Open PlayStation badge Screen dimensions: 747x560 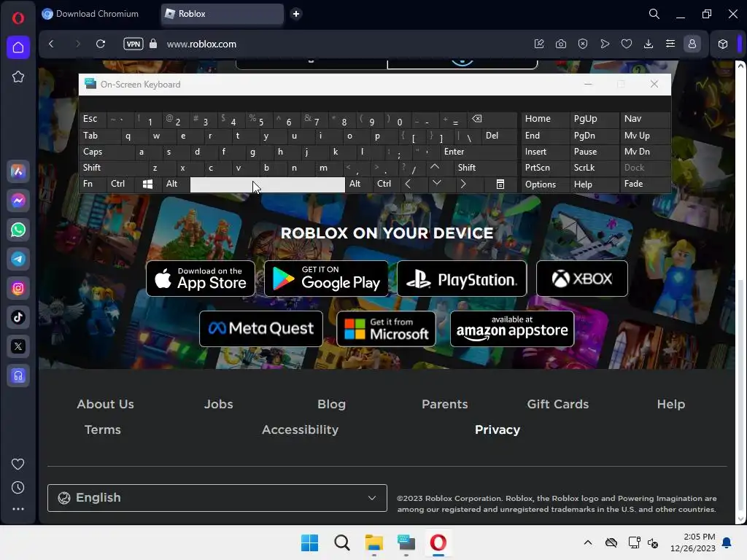coord(462,279)
